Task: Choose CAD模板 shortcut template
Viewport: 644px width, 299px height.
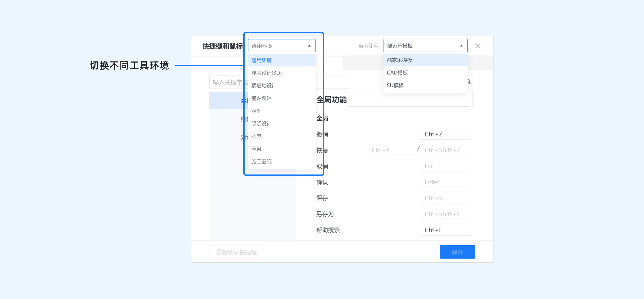Action: [397, 73]
